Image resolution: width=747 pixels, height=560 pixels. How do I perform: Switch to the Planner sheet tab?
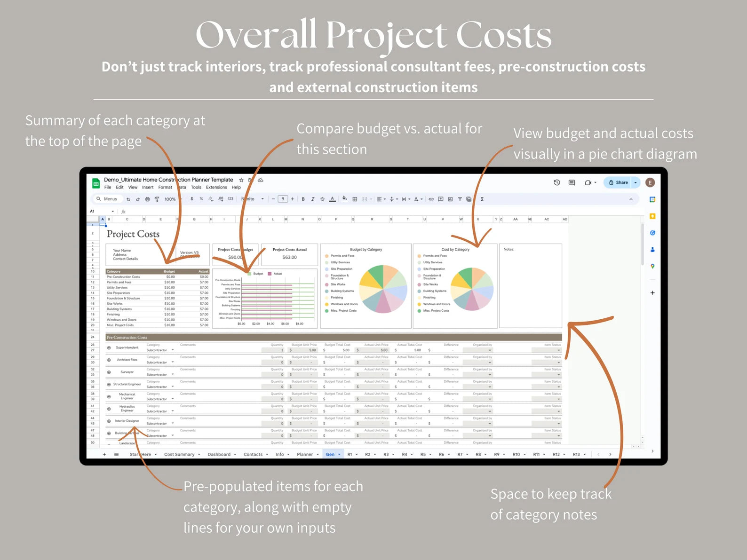point(305,455)
